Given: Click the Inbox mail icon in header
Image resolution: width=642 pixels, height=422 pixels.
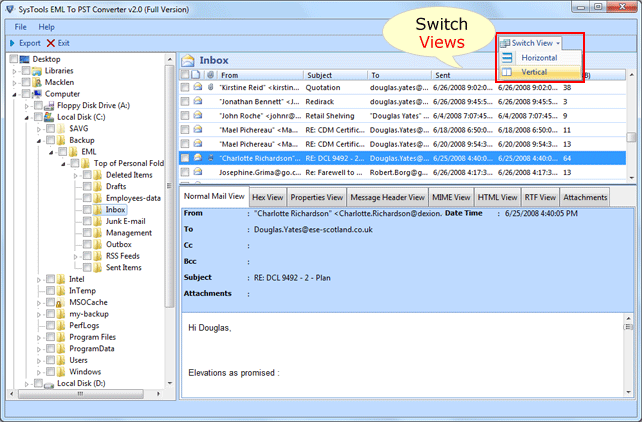Looking at the screenshot, I should tap(188, 61).
